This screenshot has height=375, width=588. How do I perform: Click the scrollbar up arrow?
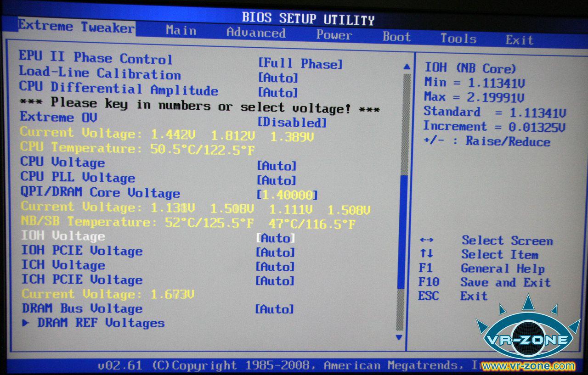click(407, 67)
